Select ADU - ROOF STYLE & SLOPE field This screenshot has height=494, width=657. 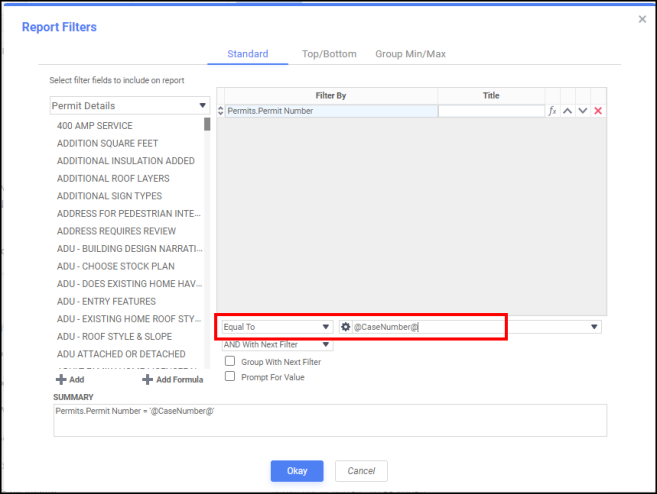click(114, 337)
